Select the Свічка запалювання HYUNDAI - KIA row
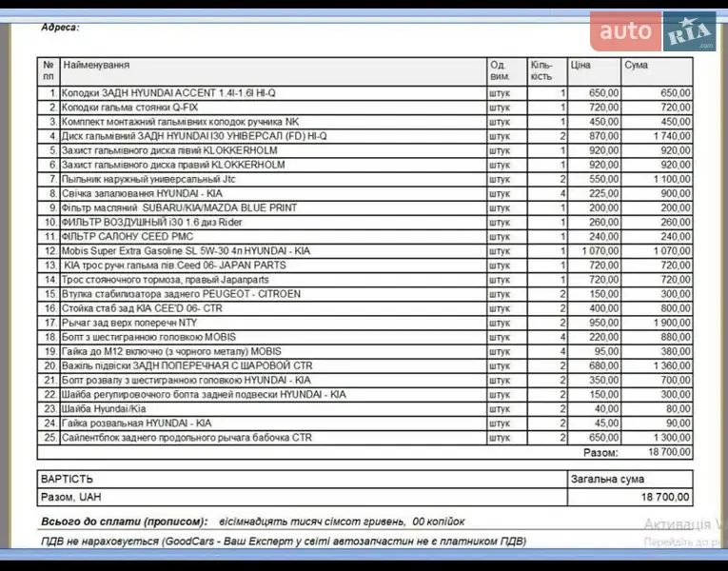728x571 pixels. click(x=142, y=193)
